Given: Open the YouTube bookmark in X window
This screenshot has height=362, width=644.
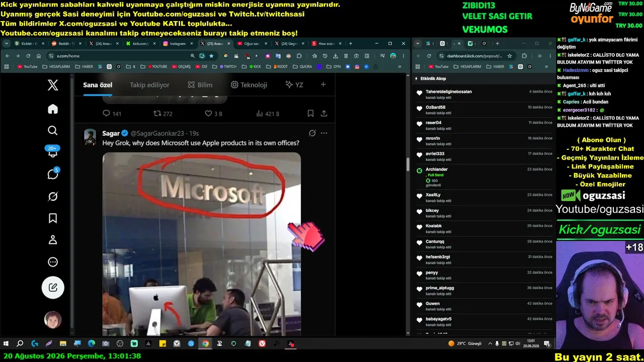Looking at the screenshot, I should 27,66.
